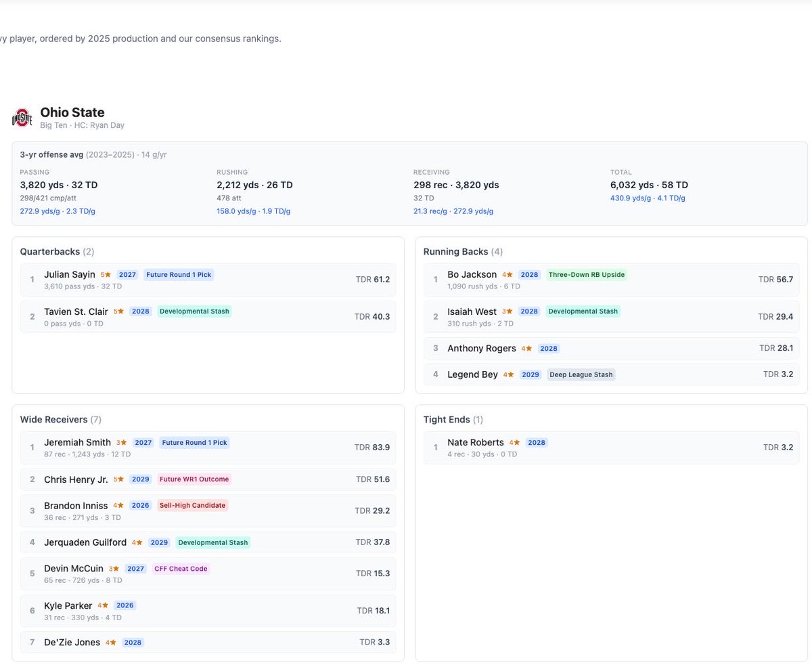Click the 298 rec · 3,820 yds stat
Image resolution: width=812 pixels, height=671 pixels.
[456, 185]
